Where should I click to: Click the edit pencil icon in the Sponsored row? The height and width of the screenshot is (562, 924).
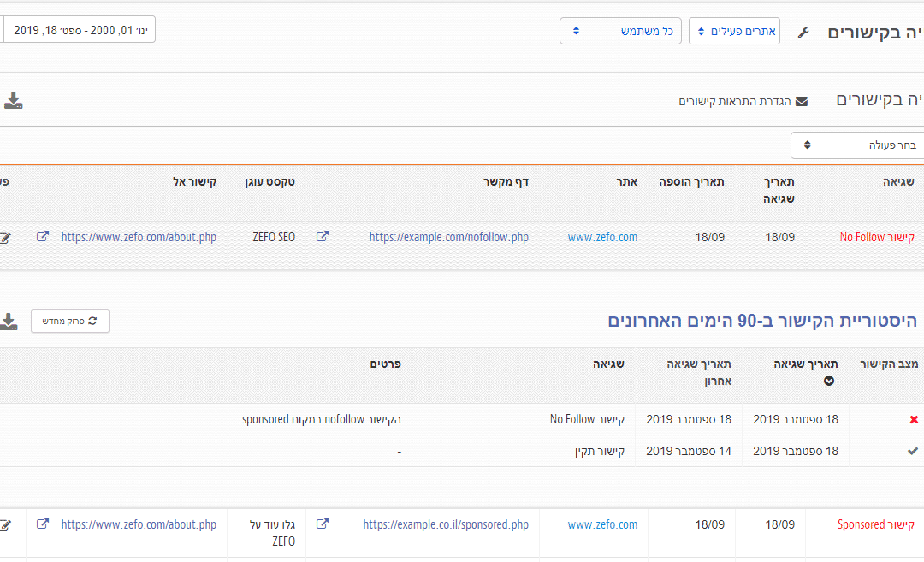5,525
